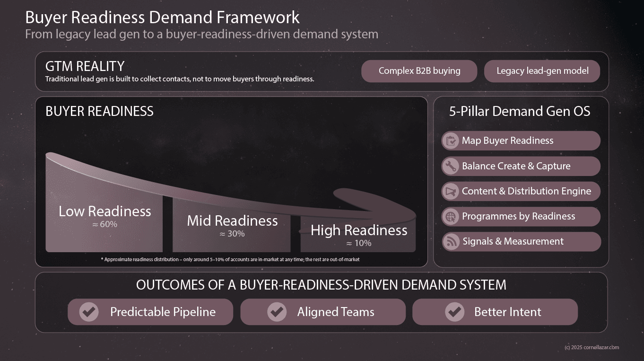The width and height of the screenshot is (644, 361).
Task: Click the wrench icon beside Balance Create & Capture
Action: tap(451, 166)
